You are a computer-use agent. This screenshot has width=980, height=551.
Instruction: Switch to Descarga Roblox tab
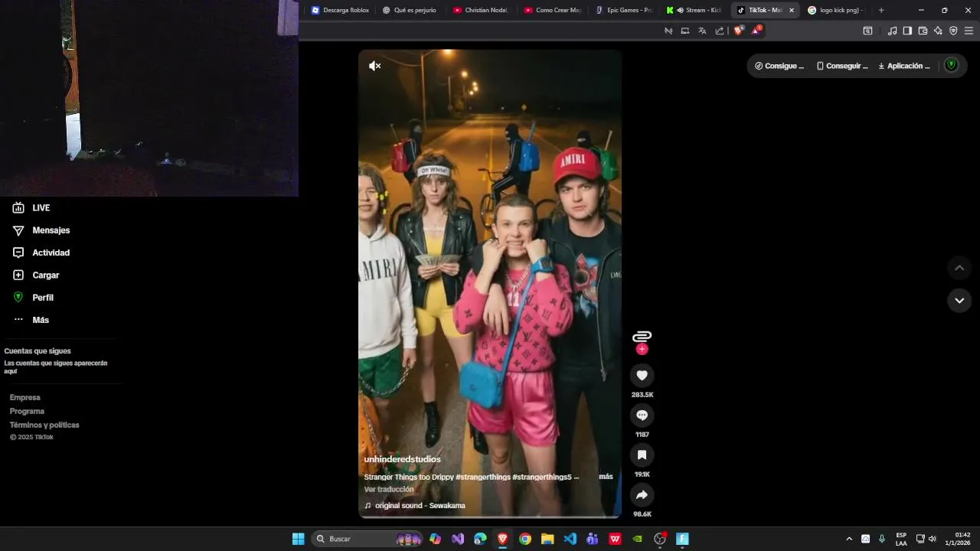[340, 10]
